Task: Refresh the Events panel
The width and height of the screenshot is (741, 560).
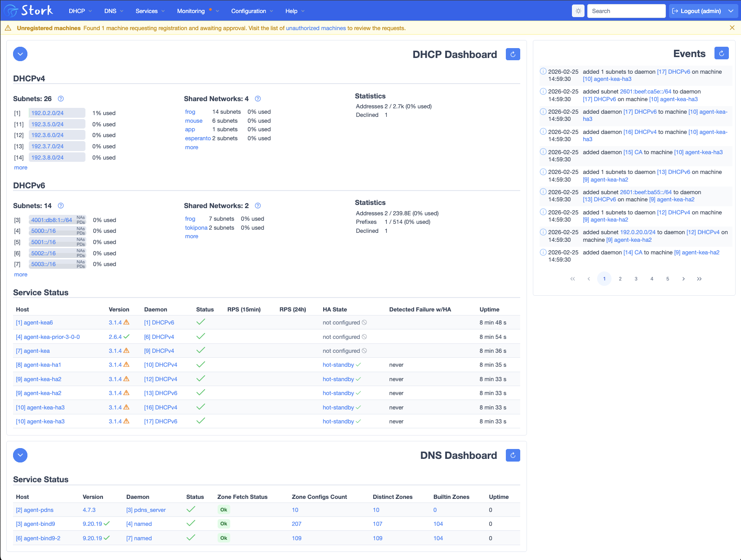Action: 721,53
